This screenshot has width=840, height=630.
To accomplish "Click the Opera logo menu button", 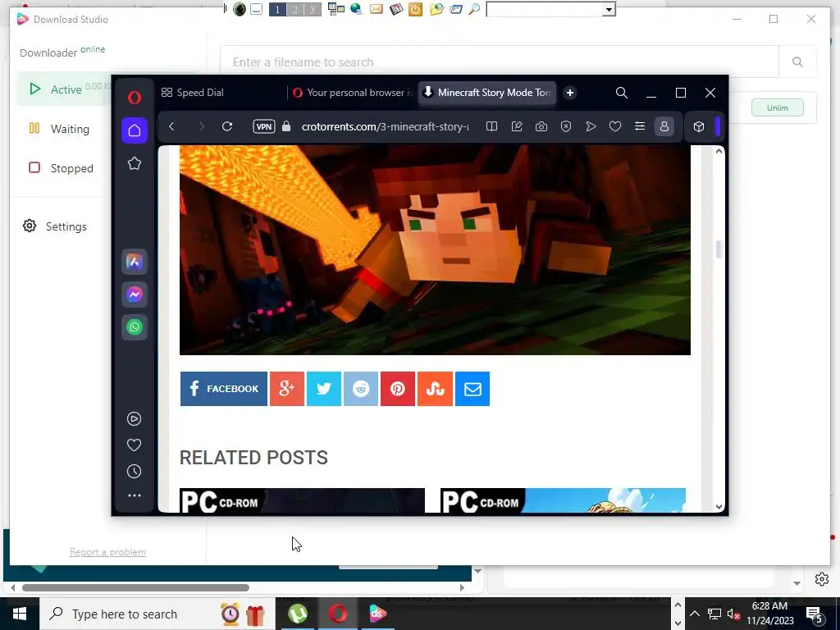I will [x=134, y=98].
